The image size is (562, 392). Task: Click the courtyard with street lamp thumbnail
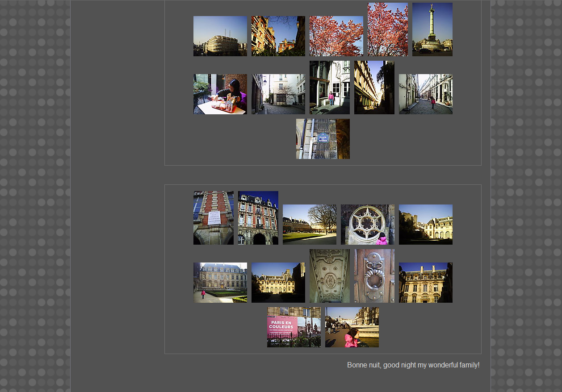coord(278,94)
